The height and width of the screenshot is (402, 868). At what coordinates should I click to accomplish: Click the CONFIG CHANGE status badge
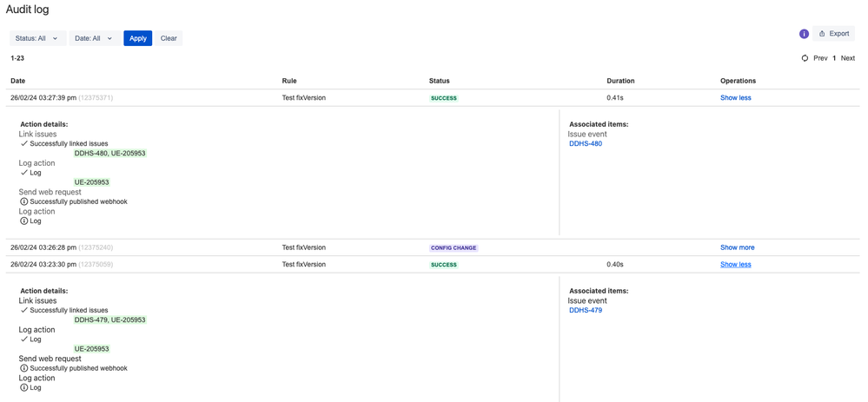pos(454,247)
